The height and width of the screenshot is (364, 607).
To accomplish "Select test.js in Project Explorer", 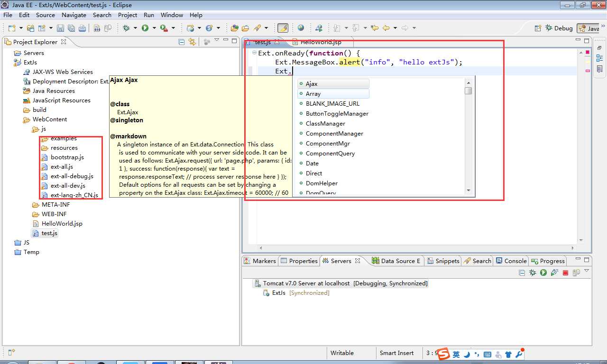I will [49, 233].
